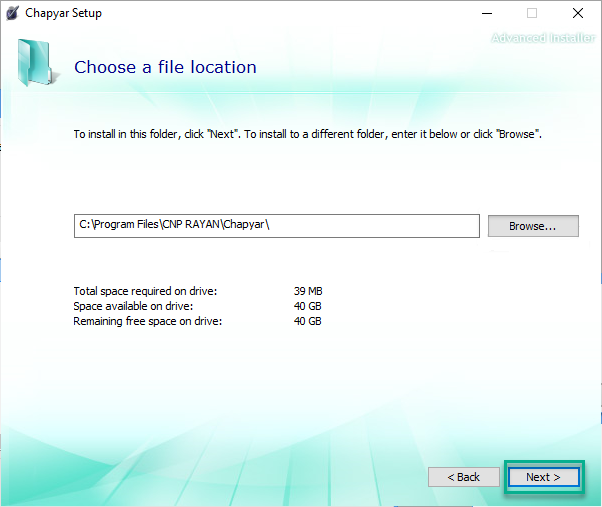The height and width of the screenshot is (507, 602).
Task: Click "Space available on drive:" label
Action: (x=133, y=306)
